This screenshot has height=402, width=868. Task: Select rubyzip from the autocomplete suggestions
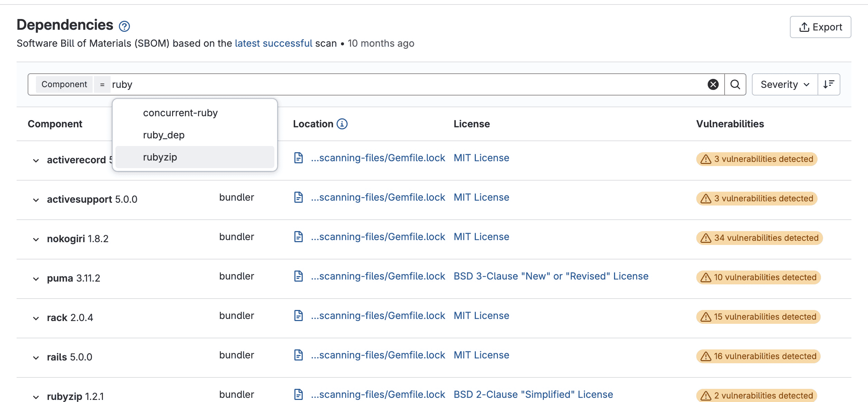(160, 157)
